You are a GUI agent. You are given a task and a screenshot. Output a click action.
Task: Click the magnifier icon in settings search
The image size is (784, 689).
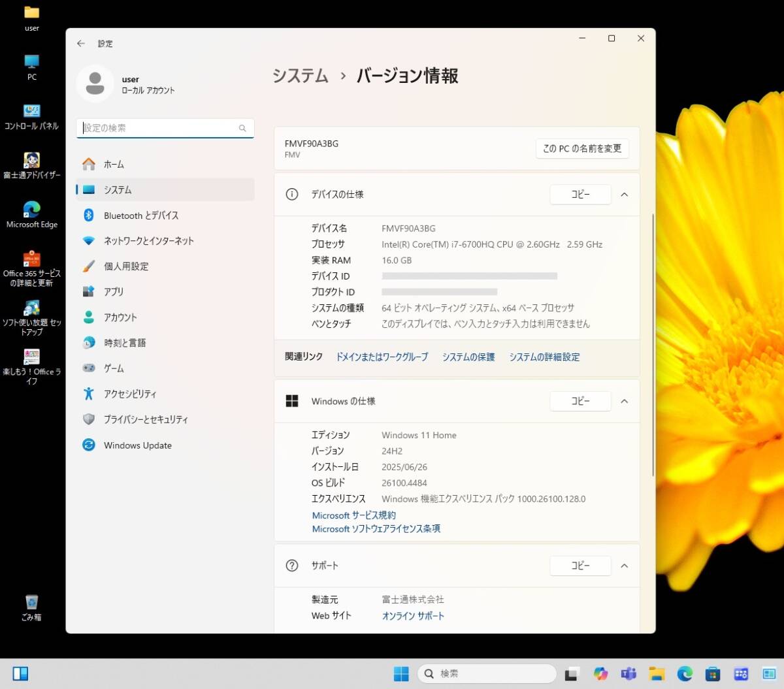[x=242, y=128]
